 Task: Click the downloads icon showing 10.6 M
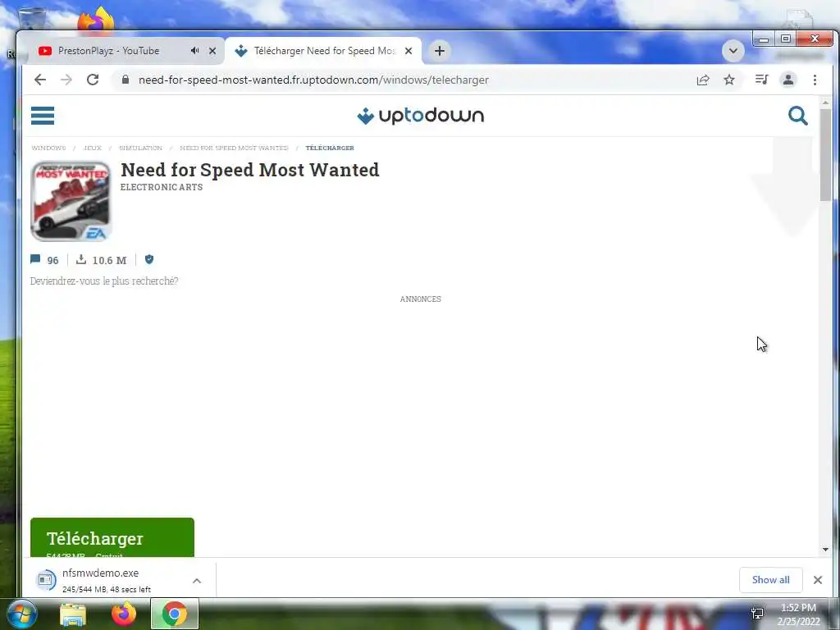click(x=81, y=259)
